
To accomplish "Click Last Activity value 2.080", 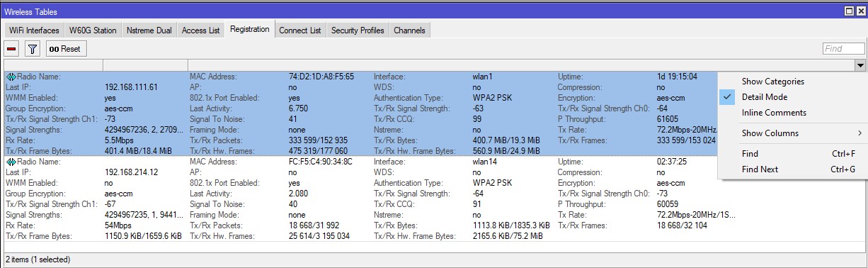I will [x=298, y=194].
